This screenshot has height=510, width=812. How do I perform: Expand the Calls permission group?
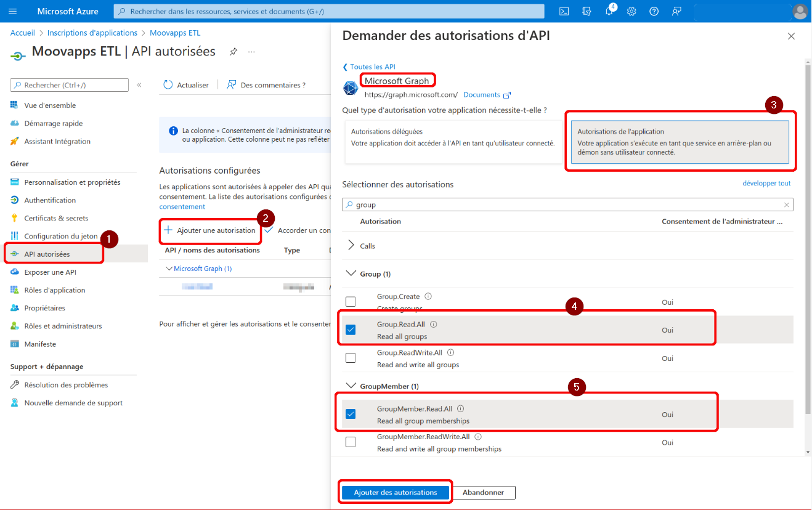click(x=352, y=246)
